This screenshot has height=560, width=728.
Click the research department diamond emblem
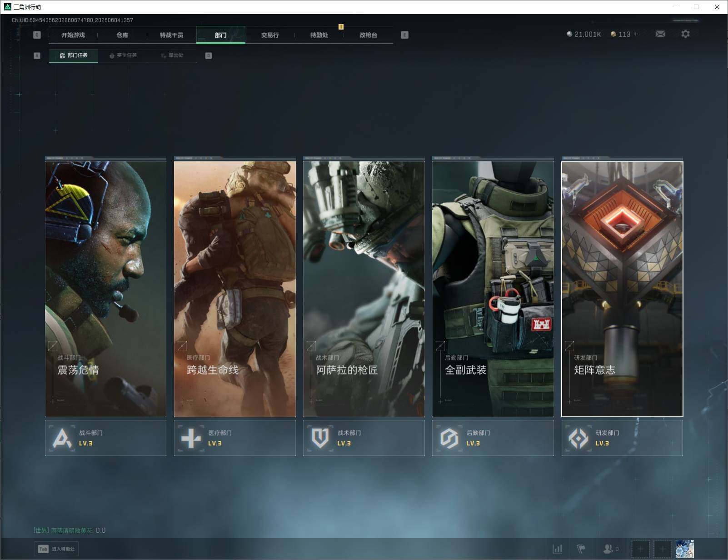578,439
